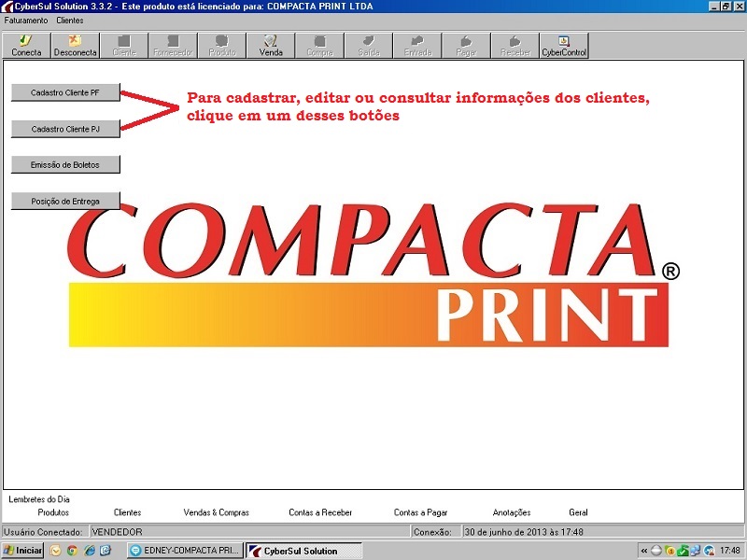Click the Conecta toolbar button

27,46
